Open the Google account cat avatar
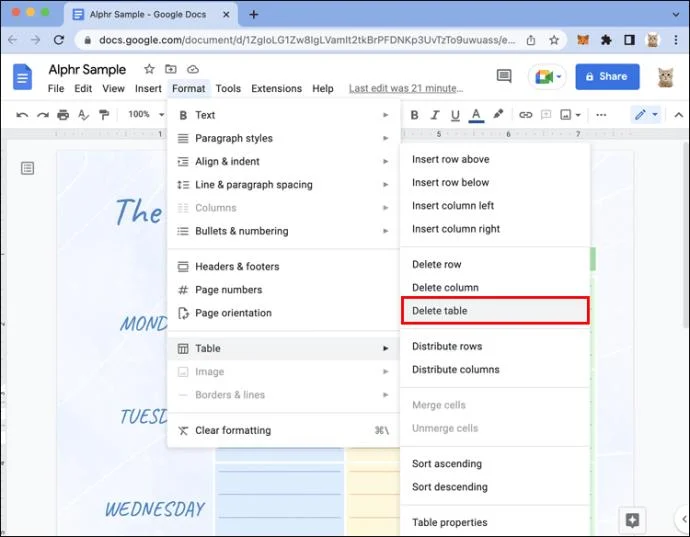Viewport: 690px width, 537px height. coord(665,77)
